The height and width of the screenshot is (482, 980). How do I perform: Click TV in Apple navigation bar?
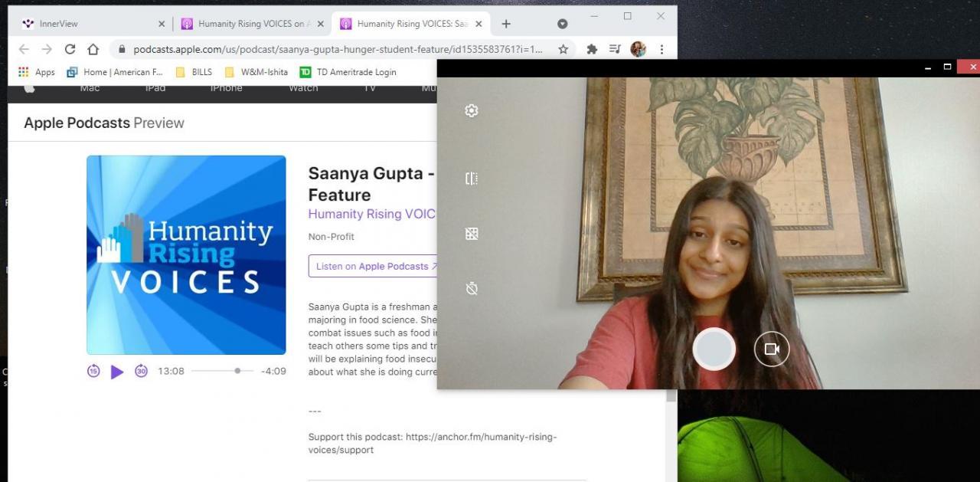coord(370,89)
